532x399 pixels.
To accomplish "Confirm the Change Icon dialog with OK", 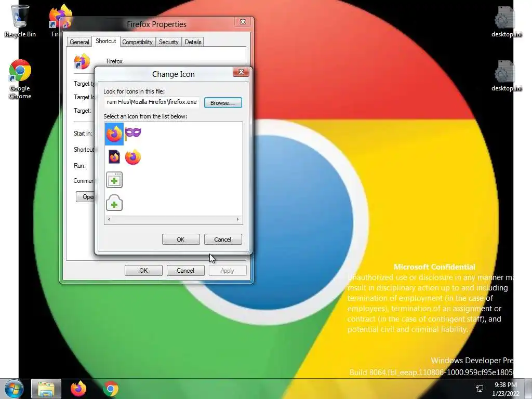I will [x=181, y=239].
